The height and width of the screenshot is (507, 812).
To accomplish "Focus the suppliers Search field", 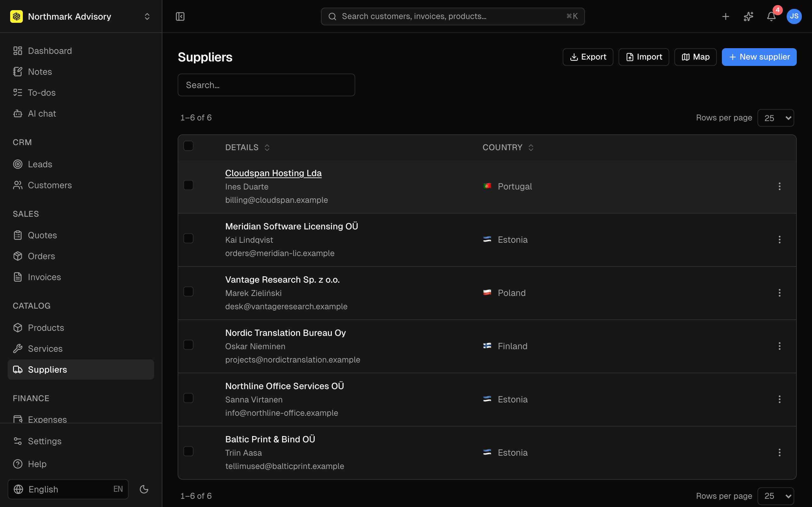I will point(266,85).
